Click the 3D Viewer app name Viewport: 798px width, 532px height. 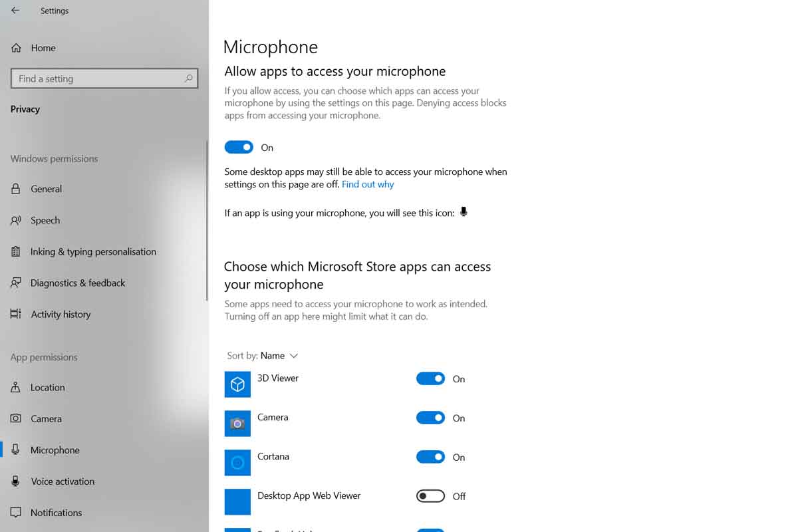(278, 378)
